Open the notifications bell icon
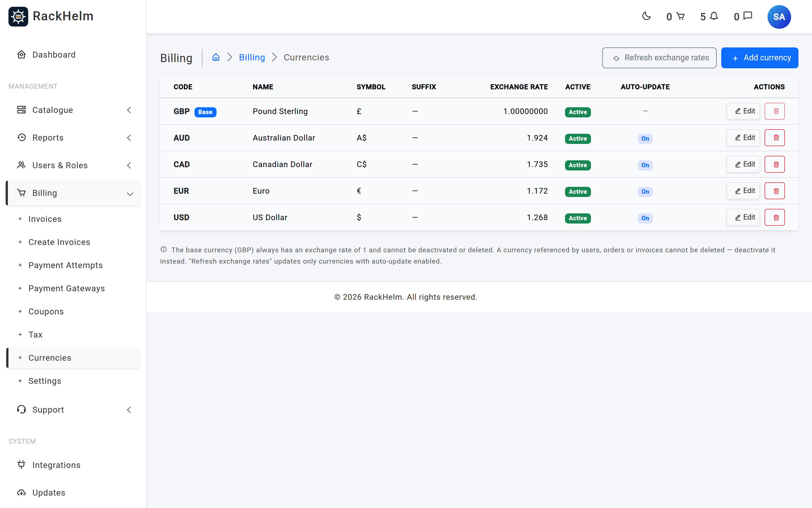The image size is (812, 508). [x=714, y=16]
